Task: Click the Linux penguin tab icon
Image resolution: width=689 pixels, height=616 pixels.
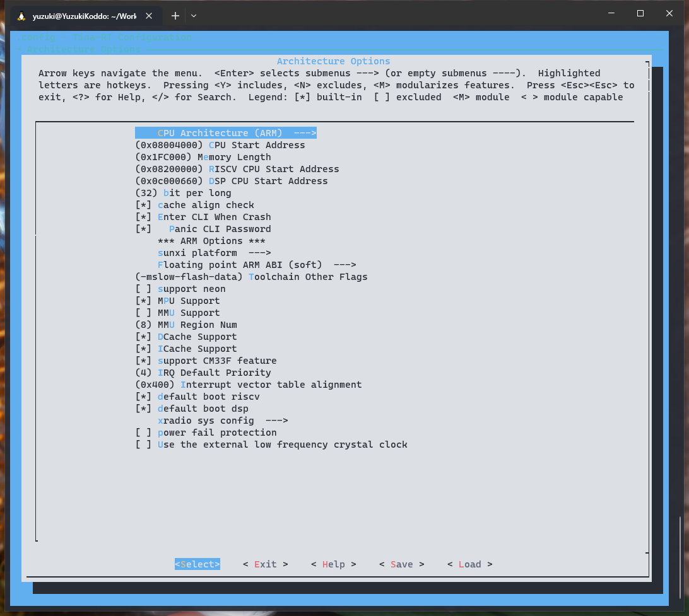Action: 21,16
